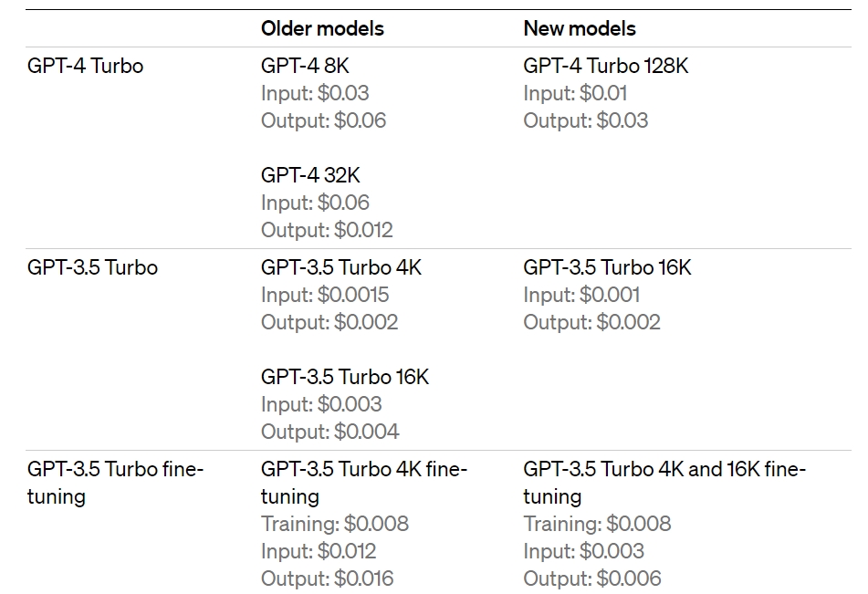Select the "GPT-4 Turbo" row label
Image resolution: width=868 pixels, height=594 pixels.
[x=85, y=66]
